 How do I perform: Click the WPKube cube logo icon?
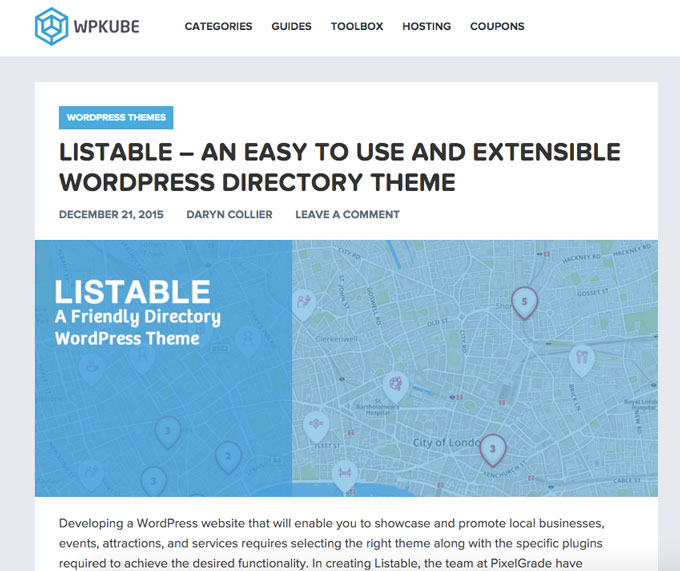point(51,26)
